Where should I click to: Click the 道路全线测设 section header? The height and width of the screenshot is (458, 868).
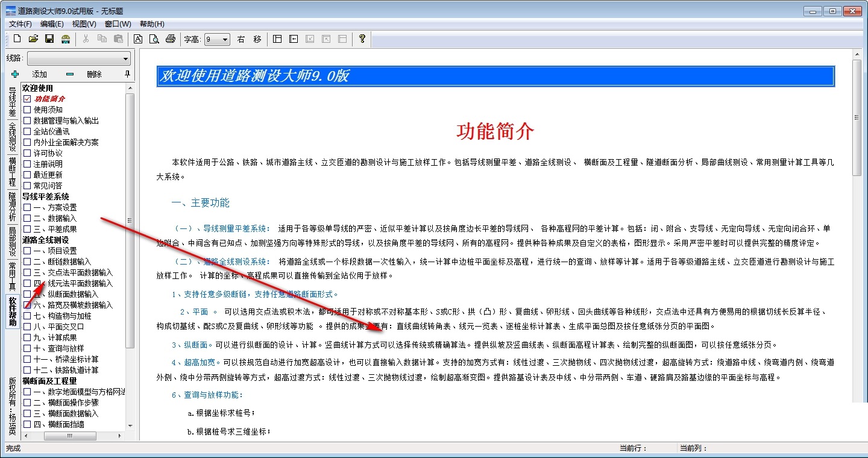tap(46, 240)
